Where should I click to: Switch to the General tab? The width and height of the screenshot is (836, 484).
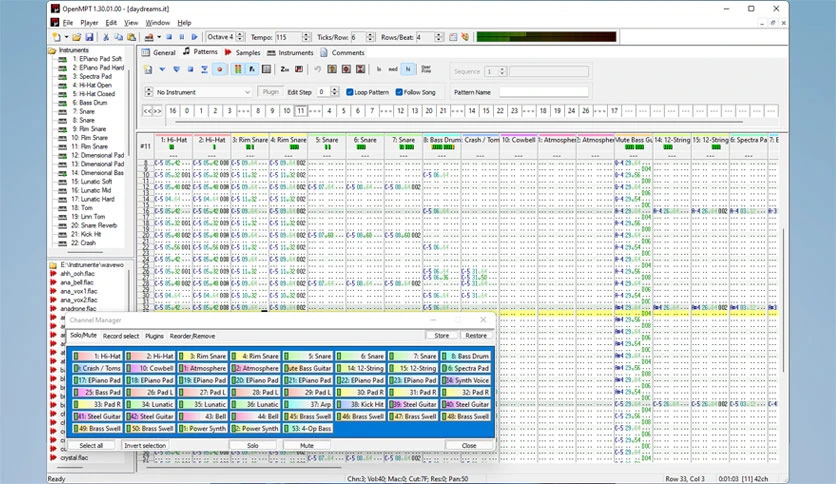click(158, 53)
